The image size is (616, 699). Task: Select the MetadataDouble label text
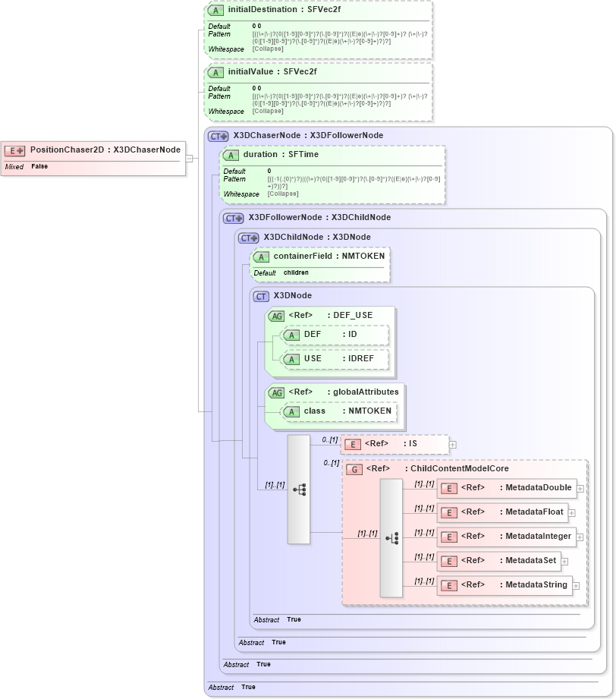[x=539, y=488]
